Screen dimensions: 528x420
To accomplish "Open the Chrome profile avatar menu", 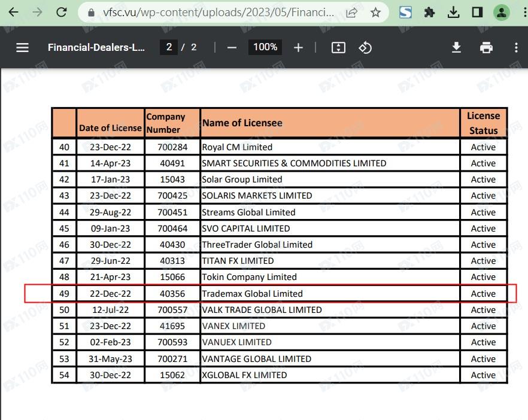I will 502,12.
